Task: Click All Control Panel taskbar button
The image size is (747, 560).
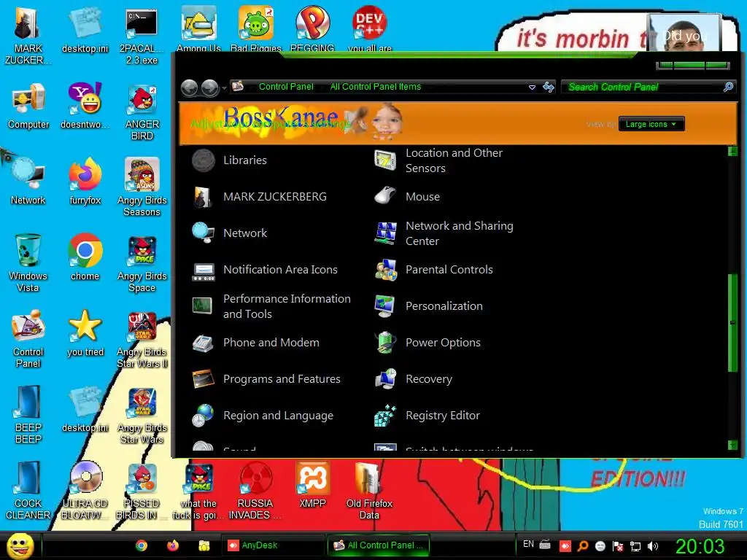Action: (x=379, y=545)
